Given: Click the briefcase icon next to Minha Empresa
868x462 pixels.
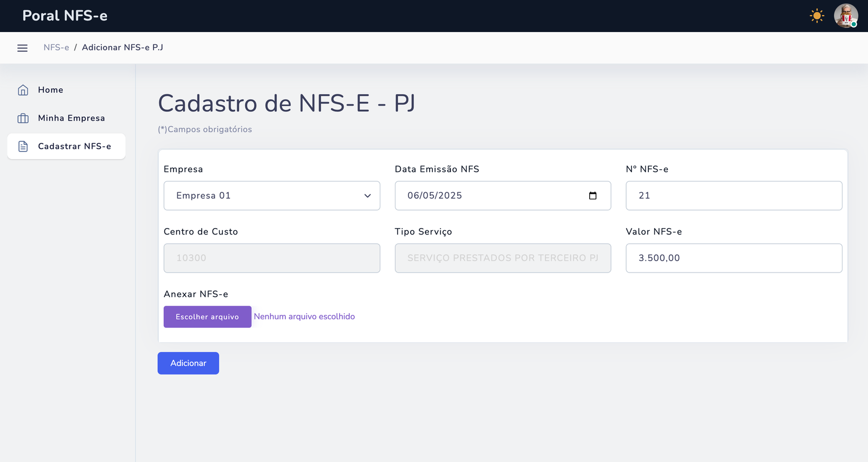Looking at the screenshot, I should (x=23, y=118).
